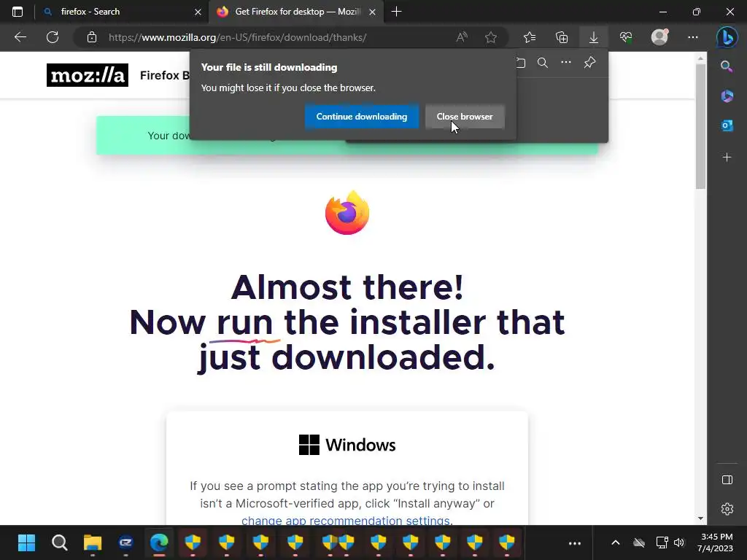Screen dimensions: 747x560
Task: Open taskbar Search
Action: click(x=60, y=542)
